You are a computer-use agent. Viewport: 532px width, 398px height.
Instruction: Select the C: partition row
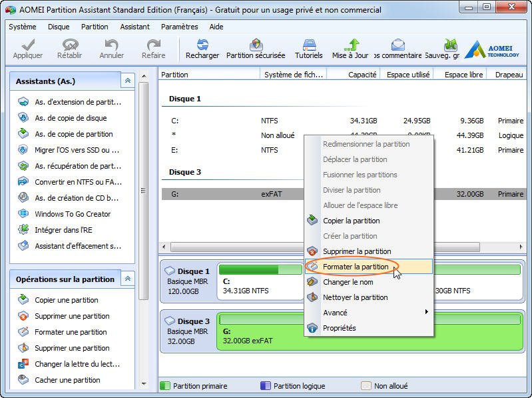tap(344, 121)
